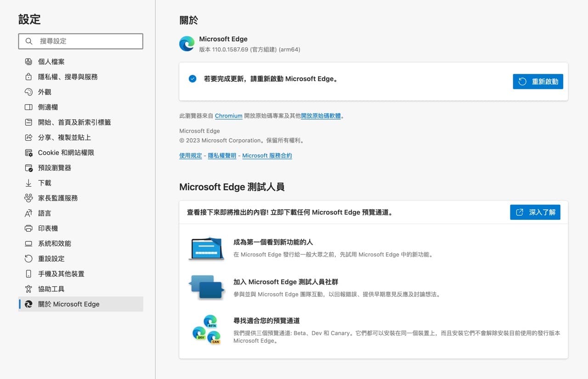Open the Chromium link
The width and height of the screenshot is (588, 379).
tap(228, 116)
